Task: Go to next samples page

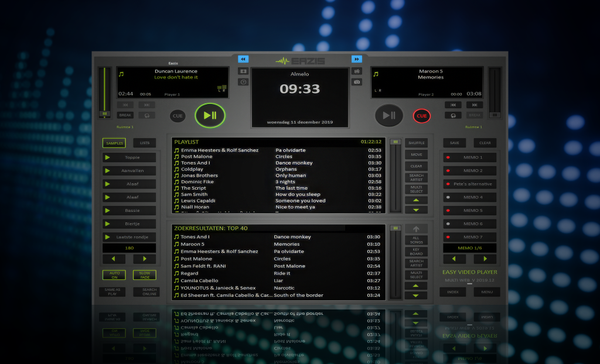Action: pos(145,259)
